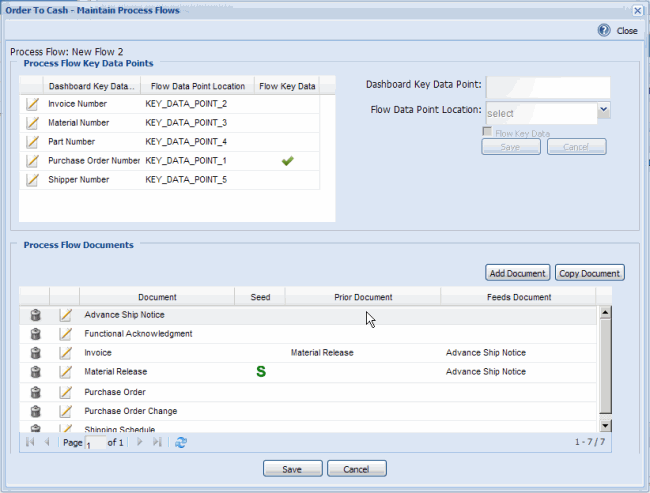Image resolution: width=650 pixels, height=493 pixels.
Task: Select KEY_DATA_POINT_2 cell
Action: (186, 104)
